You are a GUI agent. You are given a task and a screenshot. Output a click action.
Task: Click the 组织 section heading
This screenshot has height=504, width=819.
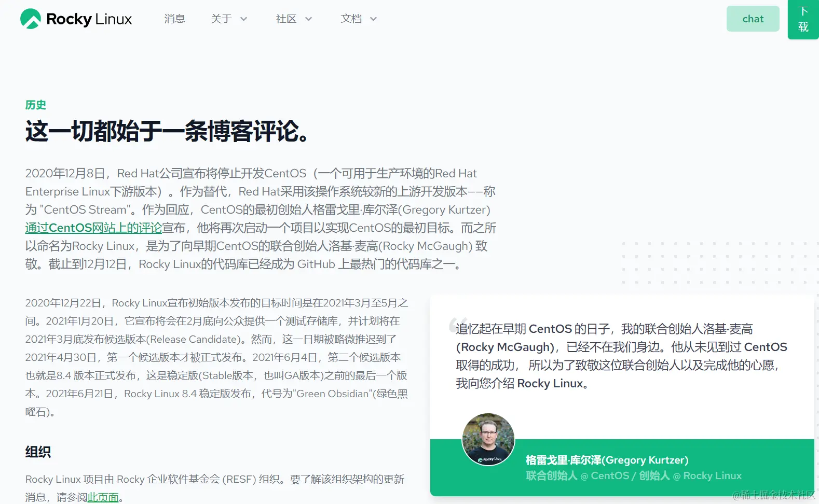coord(38,452)
